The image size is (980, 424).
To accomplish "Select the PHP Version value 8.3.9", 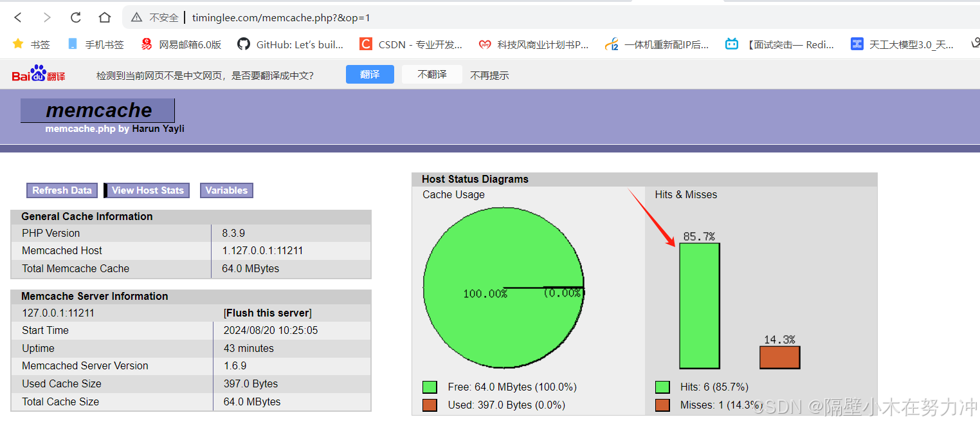I will click(x=233, y=233).
